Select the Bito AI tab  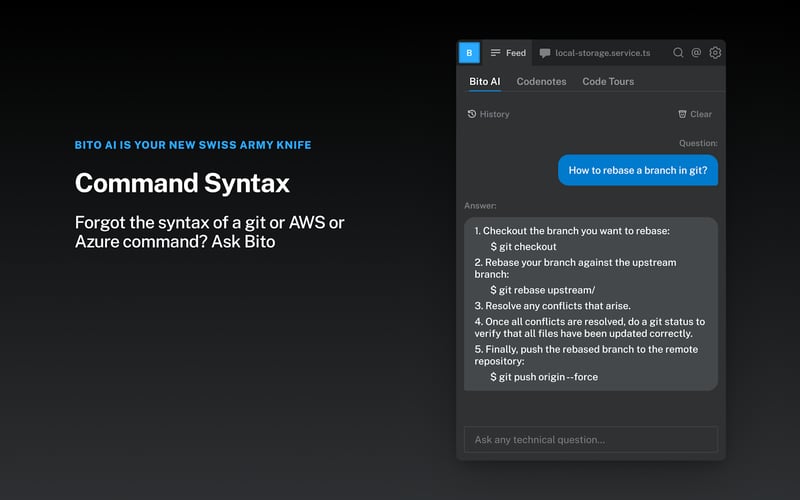coord(484,82)
